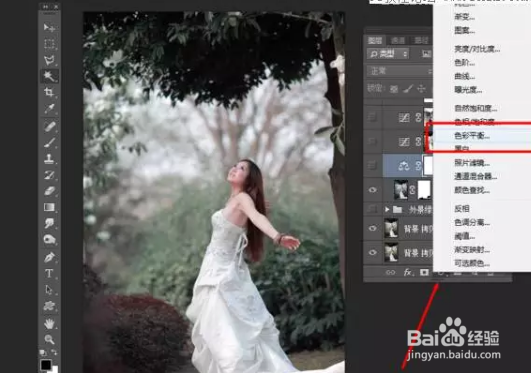
Task: Switch to the 图层 tab
Action: click(375, 41)
